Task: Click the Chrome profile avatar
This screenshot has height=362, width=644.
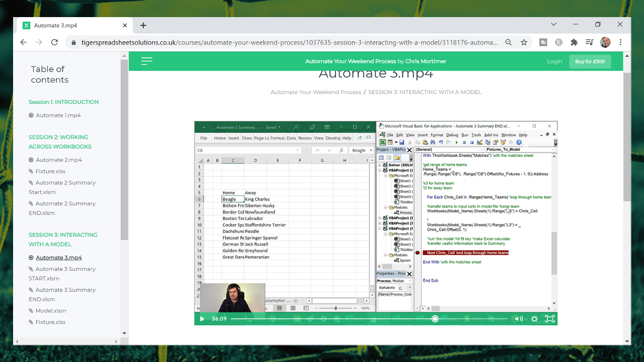Action: (x=605, y=42)
